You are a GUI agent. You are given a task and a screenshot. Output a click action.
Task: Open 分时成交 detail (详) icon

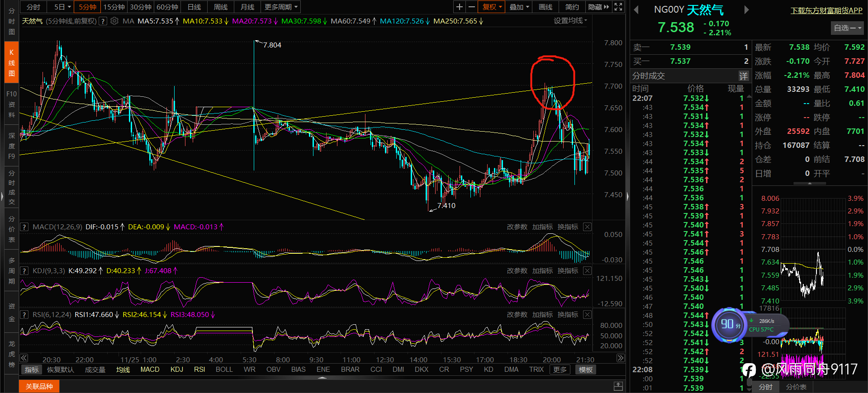(x=744, y=76)
